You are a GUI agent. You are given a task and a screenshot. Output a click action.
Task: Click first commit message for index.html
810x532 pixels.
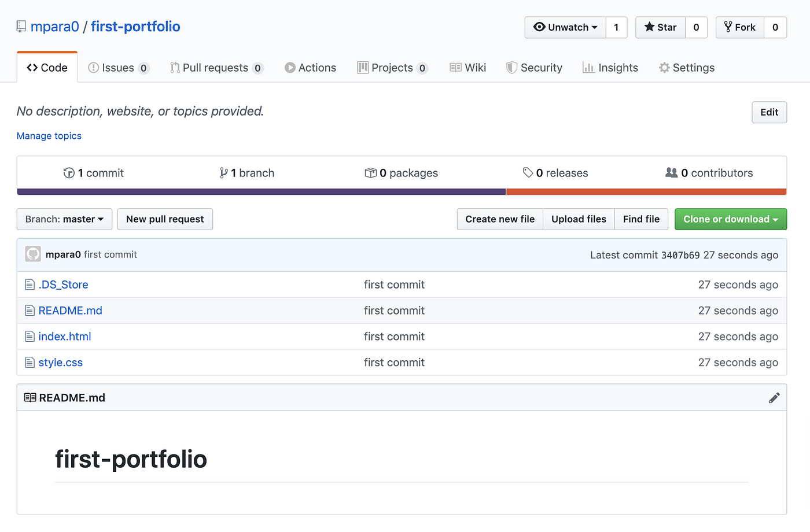tap(395, 337)
